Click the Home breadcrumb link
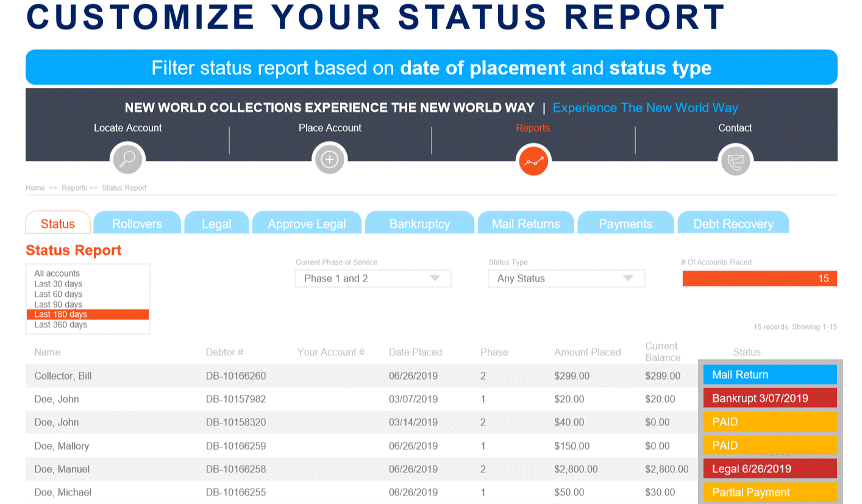The height and width of the screenshot is (504, 862). coord(35,188)
